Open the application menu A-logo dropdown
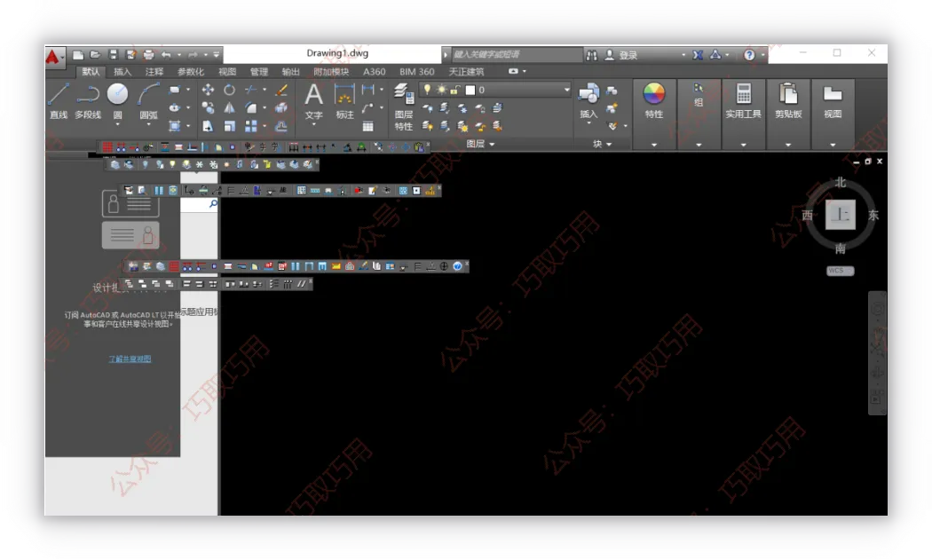This screenshot has width=932, height=560. (55, 57)
